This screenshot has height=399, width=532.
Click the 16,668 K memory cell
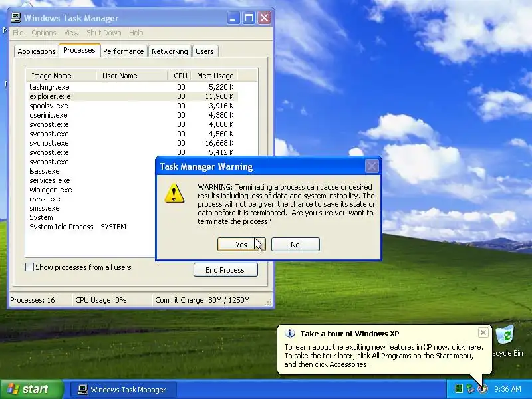click(219, 143)
